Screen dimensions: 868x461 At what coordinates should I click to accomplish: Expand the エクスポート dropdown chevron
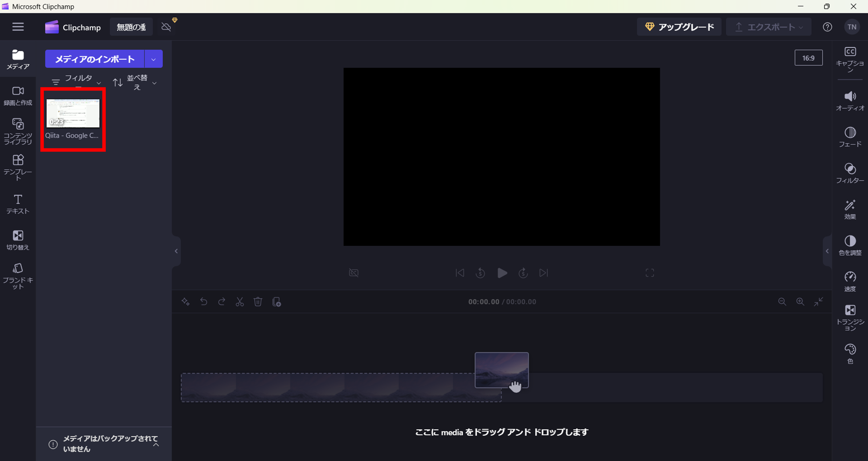coord(800,27)
